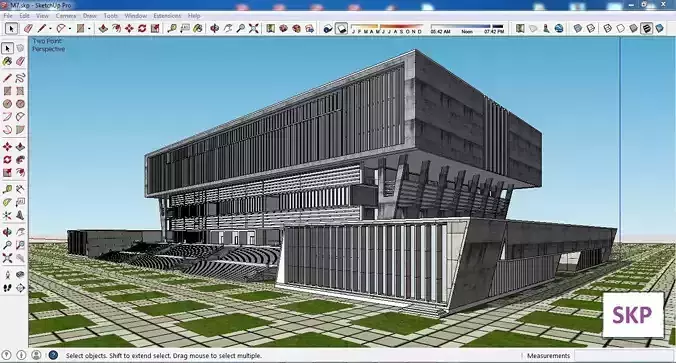Screen dimensions: 676x363
Task: Select the Follow Me tool in left toolbar
Action: [20, 160]
